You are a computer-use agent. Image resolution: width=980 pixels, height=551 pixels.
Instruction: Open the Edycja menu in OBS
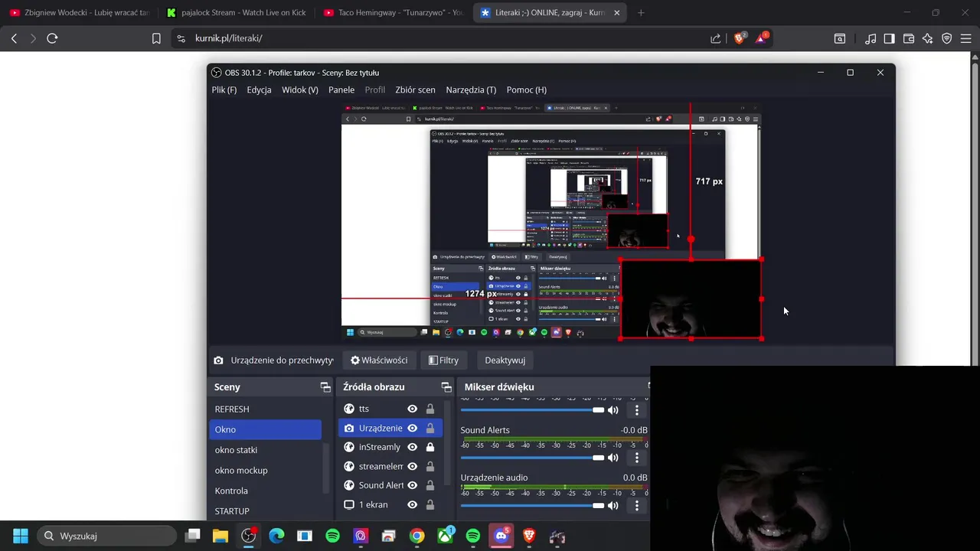pos(259,90)
